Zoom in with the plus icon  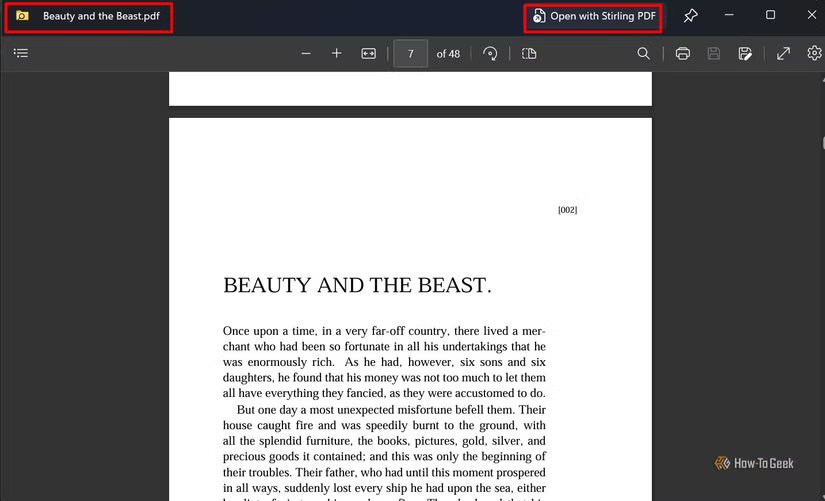(337, 53)
